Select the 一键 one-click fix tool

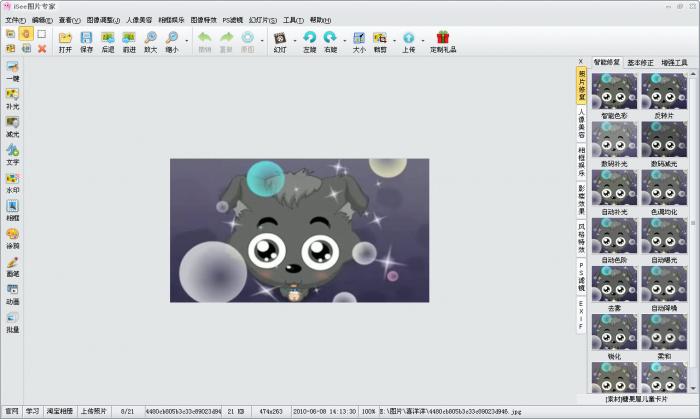pyautogui.click(x=12, y=71)
